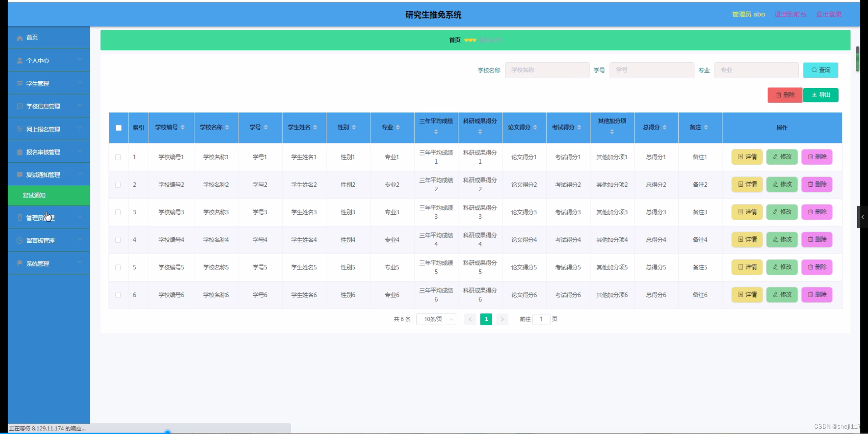This screenshot has width=868, height=434.
Task: Toggle the select-all checkbox in table header
Action: [118, 127]
